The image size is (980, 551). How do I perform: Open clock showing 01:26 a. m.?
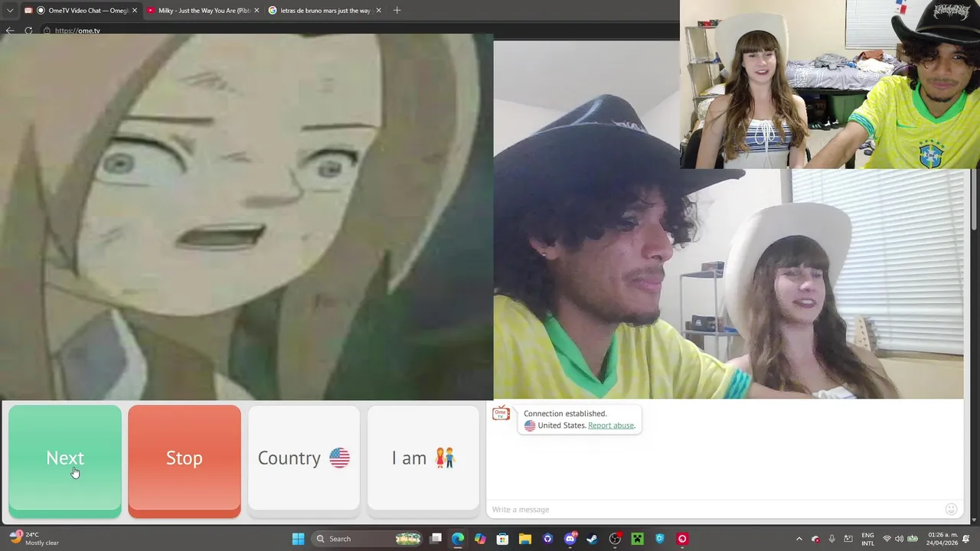click(942, 539)
